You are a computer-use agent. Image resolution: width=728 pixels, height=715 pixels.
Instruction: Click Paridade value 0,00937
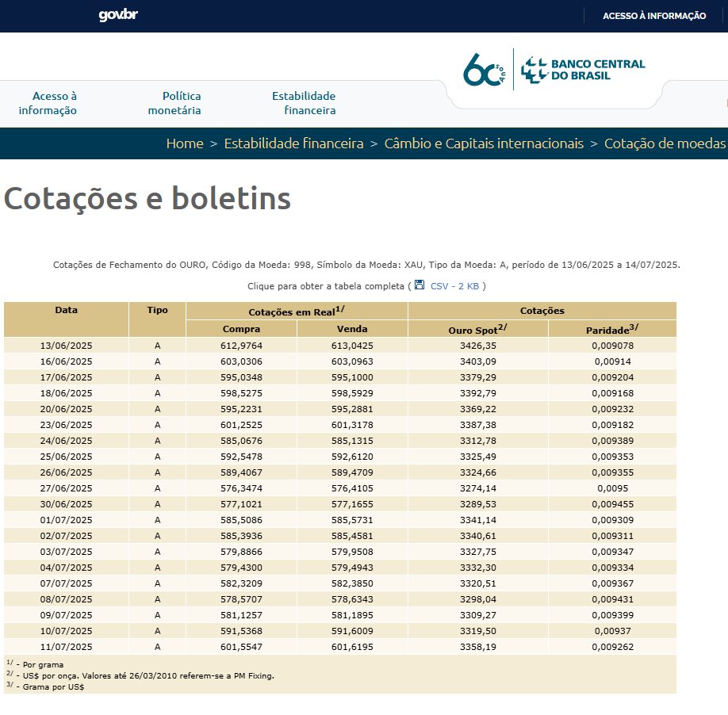(x=612, y=630)
